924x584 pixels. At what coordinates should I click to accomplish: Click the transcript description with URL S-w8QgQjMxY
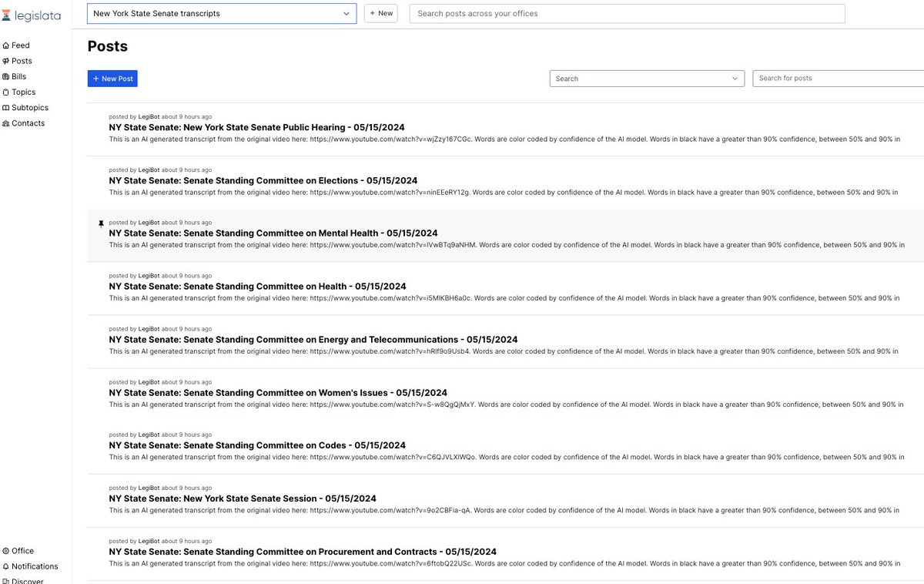point(507,404)
